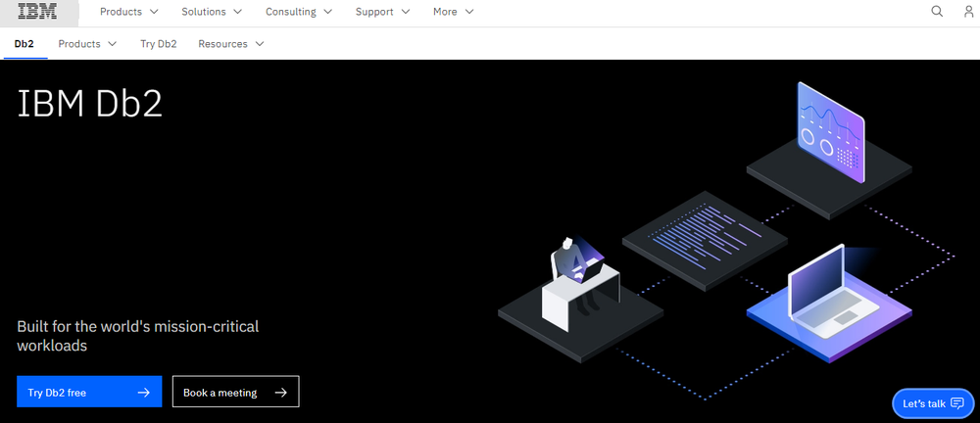Image resolution: width=980 pixels, height=423 pixels.
Task: Click the Book a meeting button
Action: [235, 392]
